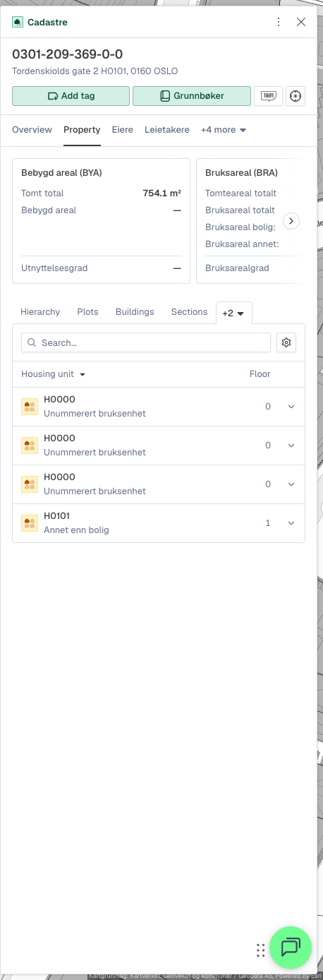Open the +2 sub-tabs dropdown
Viewport: 323px width, 980px height.
tap(233, 313)
